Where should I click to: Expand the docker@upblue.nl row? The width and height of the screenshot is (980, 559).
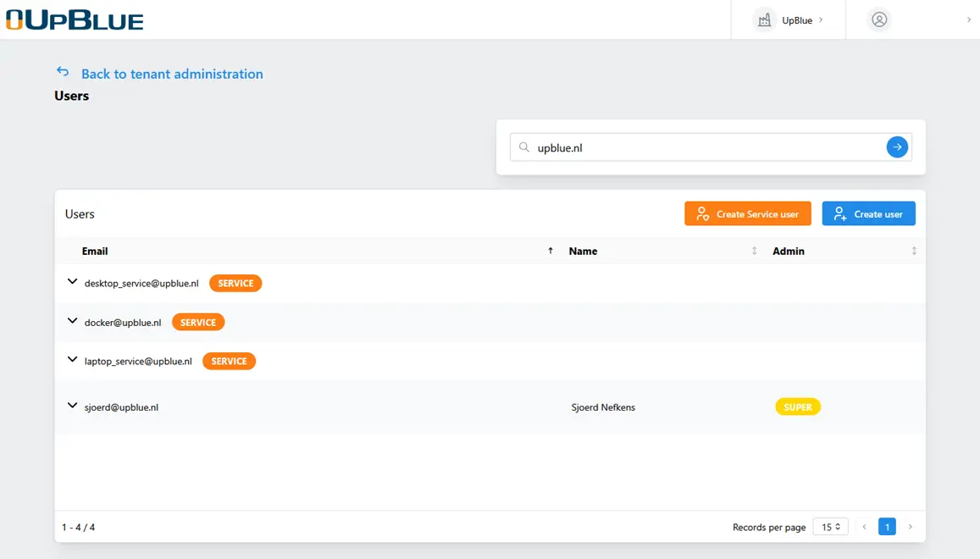[x=72, y=321]
